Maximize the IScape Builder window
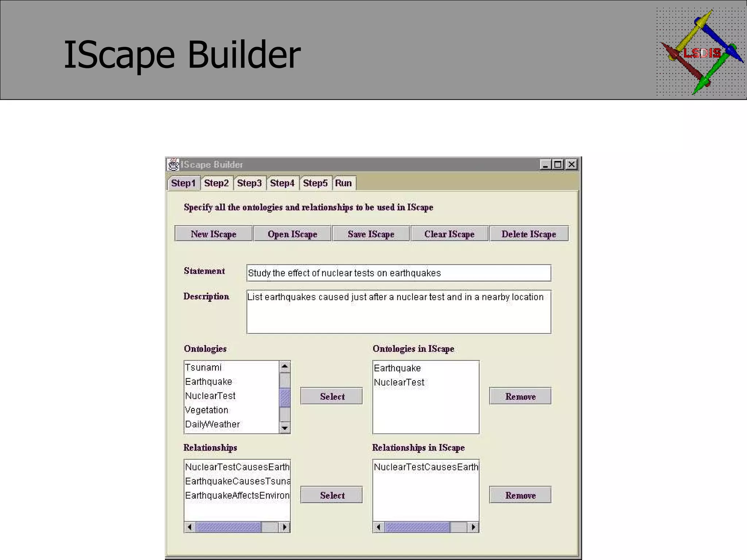This screenshot has height=560, width=747. [x=558, y=165]
